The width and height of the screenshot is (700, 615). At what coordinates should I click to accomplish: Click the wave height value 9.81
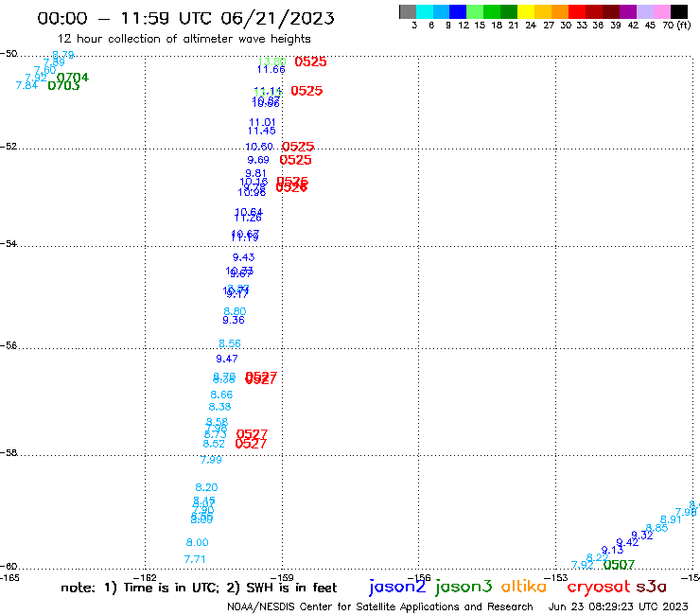[255, 173]
